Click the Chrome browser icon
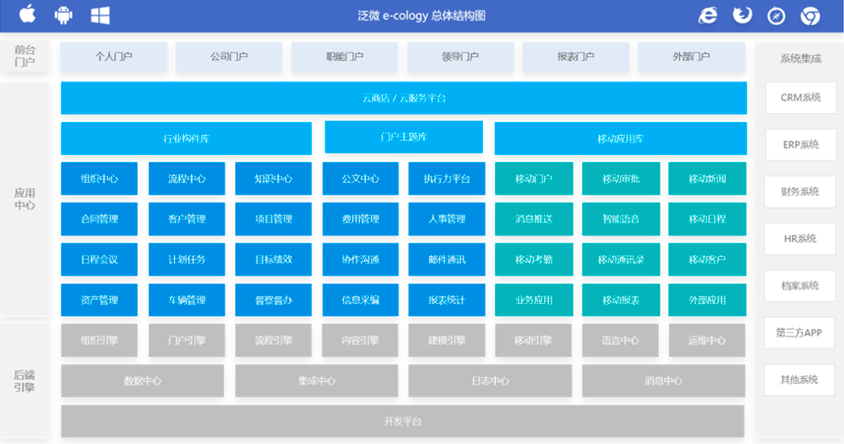Viewport: 844px width, 444px height. (x=810, y=16)
